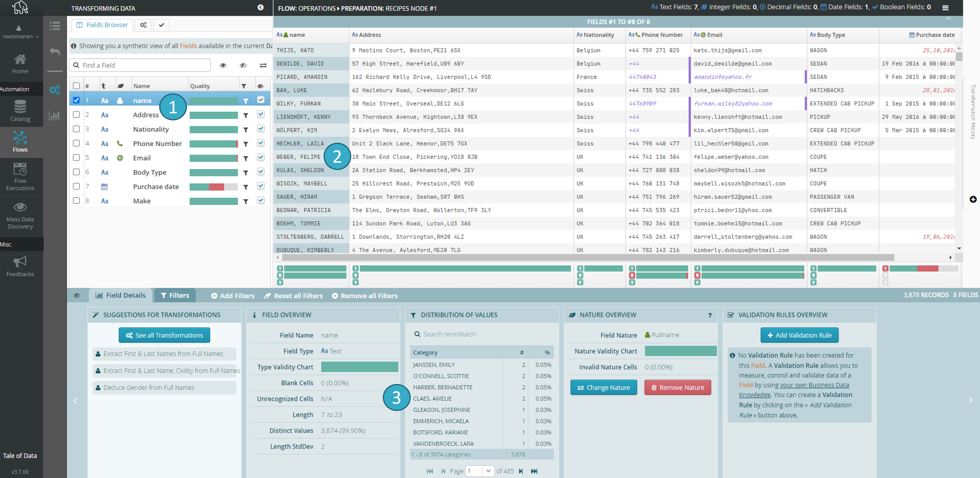This screenshot has height=478, width=980.
Task: Click the filter icon on the Make row
Action: [246, 202]
